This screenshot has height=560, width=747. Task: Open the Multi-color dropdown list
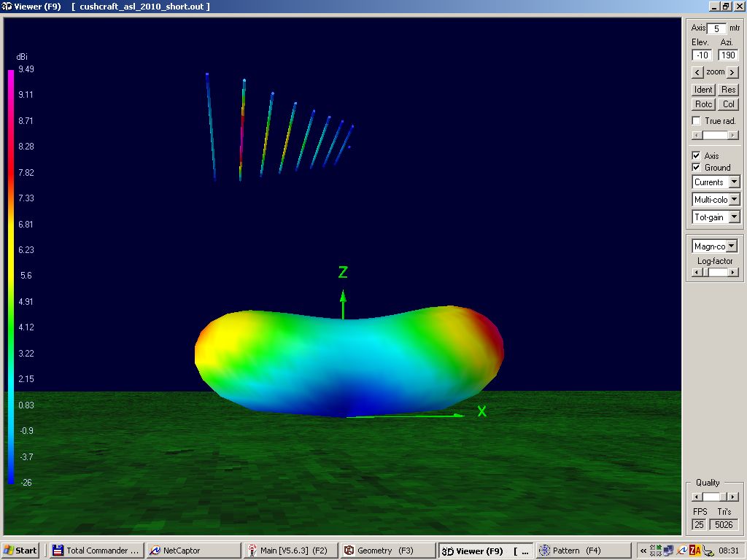point(734,200)
